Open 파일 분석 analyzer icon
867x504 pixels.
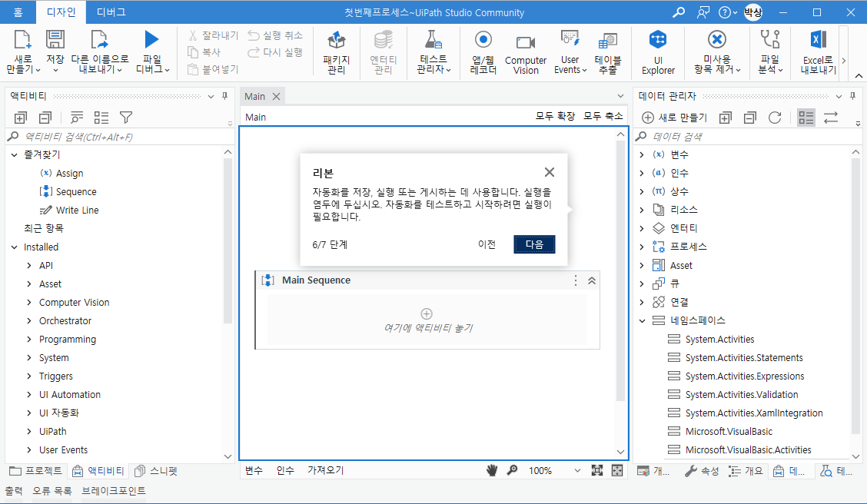click(x=770, y=39)
